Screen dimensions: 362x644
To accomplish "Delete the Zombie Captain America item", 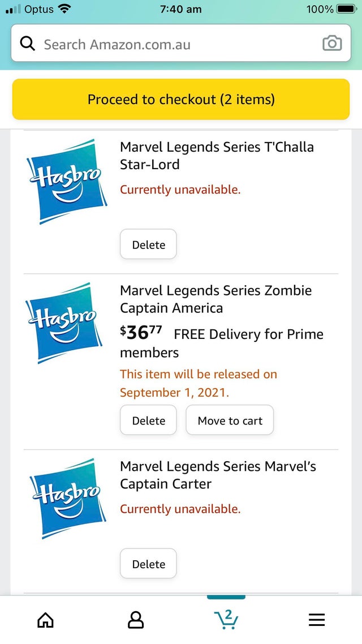I will (148, 420).
